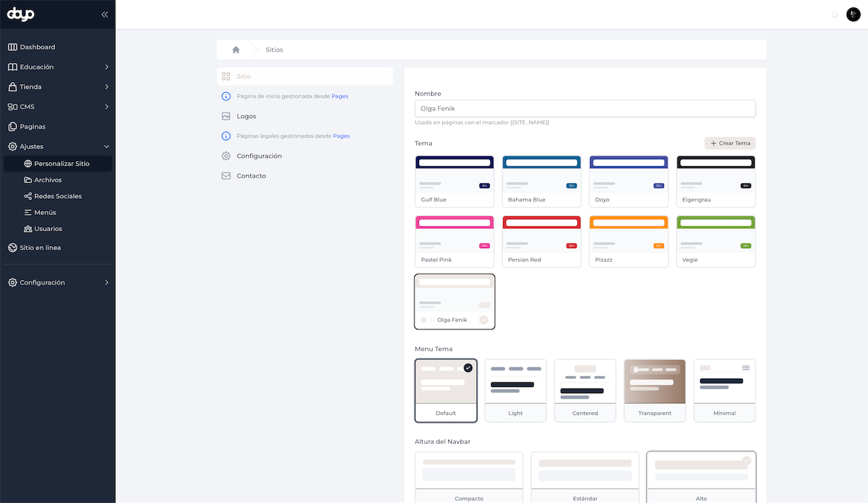Open the Logos settings tab

click(246, 117)
